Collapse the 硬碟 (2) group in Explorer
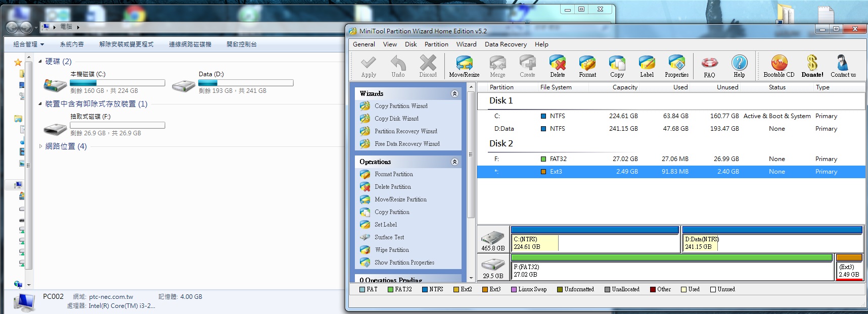The width and height of the screenshot is (868, 314). click(x=40, y=62)
